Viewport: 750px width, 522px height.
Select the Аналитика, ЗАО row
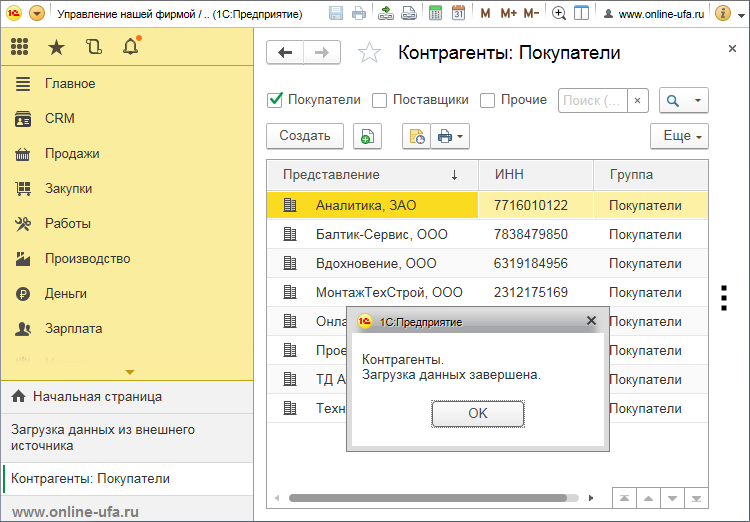pos(487,205)
